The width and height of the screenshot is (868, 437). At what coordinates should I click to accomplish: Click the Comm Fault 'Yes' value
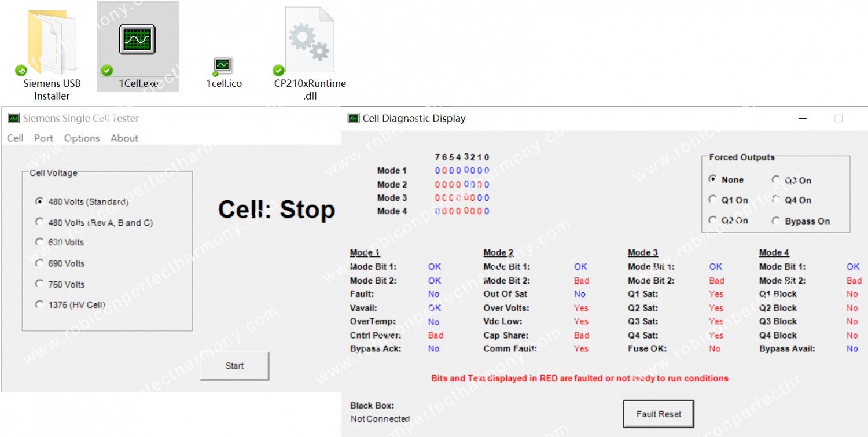[x=581, y=349]
